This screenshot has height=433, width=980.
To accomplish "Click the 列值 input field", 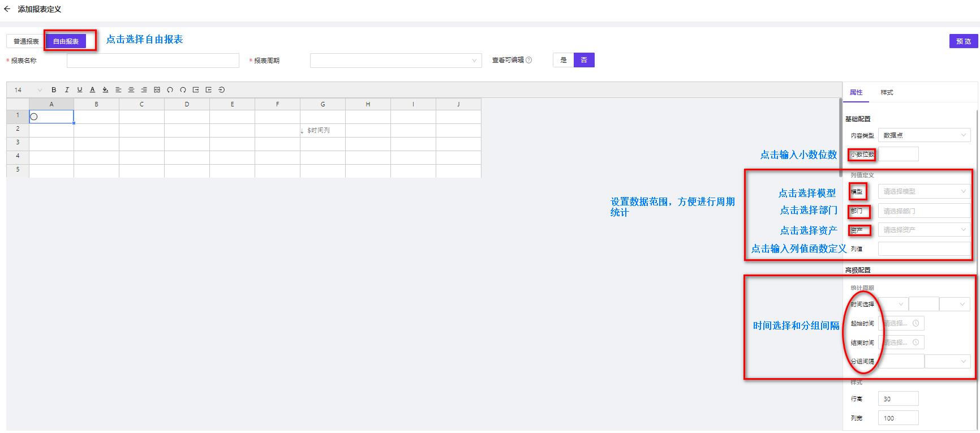I will click(924, 248).
